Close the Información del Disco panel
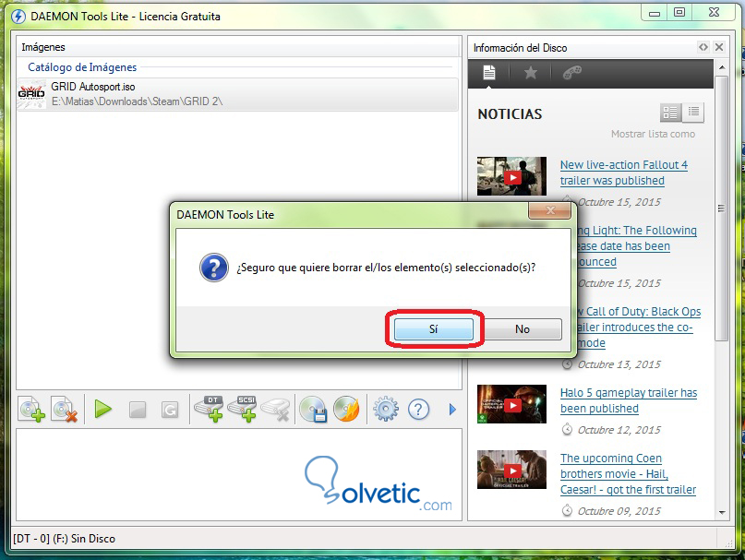Screen dimensions: 745x560 pos(719,47)
